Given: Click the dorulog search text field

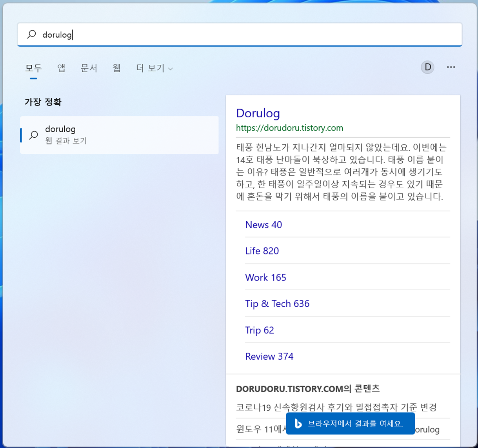Looking at the screenshot, I should pyautogui.click(x=240, y=35).
